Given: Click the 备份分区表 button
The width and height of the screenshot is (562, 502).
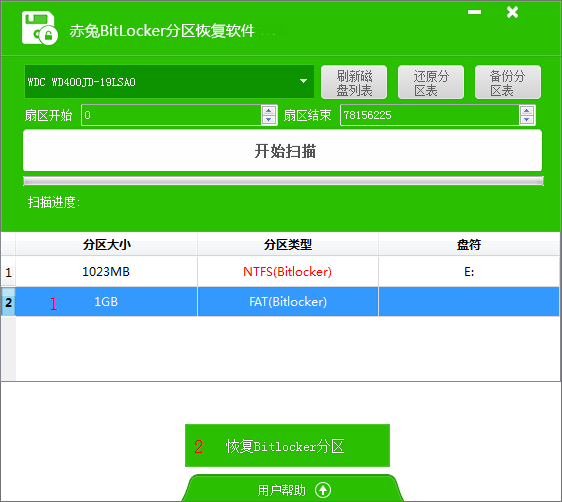Looking at the screenshot, I should tap(508, 82).
